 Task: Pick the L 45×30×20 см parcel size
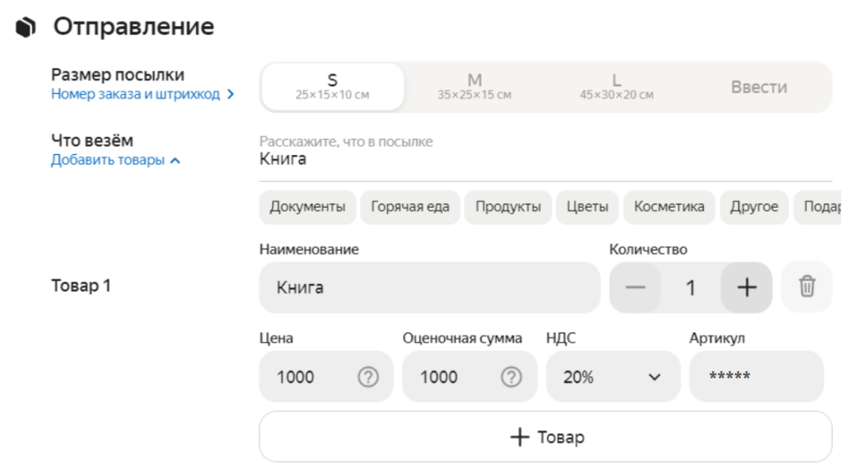(x=617, y=87)
